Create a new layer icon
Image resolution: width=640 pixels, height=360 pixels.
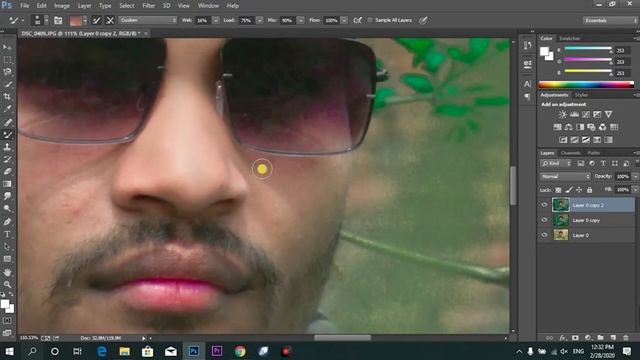[x=613, y=338]
